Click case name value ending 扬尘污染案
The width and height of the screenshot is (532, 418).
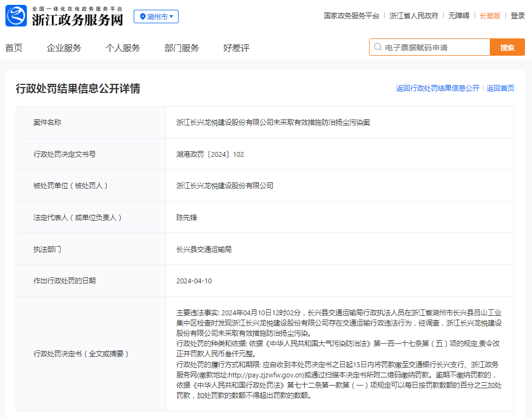pyautogui.click(x=273, y=122)
